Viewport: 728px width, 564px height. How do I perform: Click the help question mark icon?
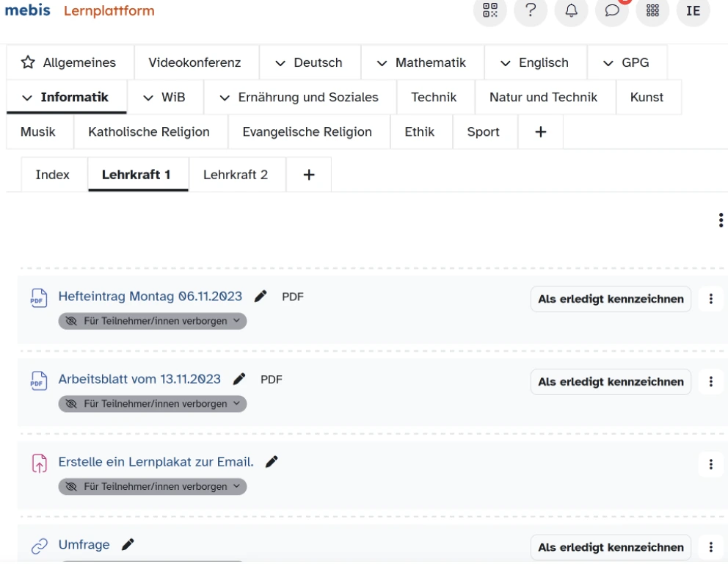(531, 12)
